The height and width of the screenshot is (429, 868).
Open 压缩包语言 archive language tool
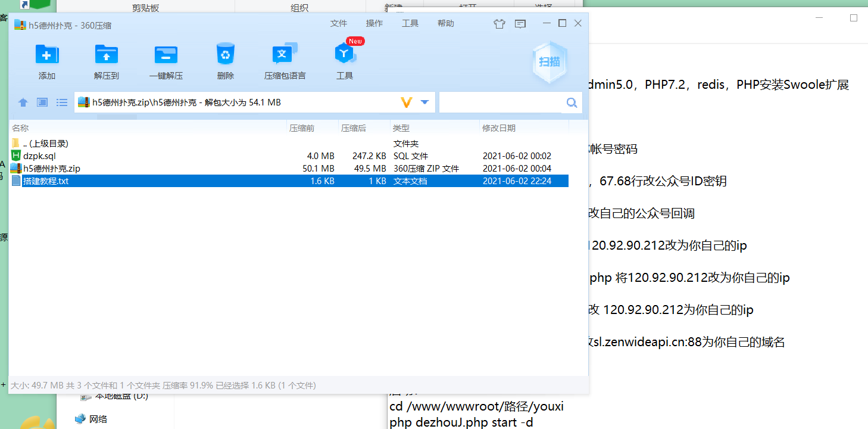(x=285, y=60)
